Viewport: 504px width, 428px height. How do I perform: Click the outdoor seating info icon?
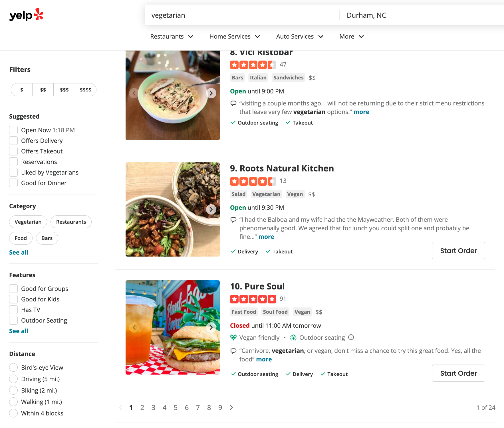(351, 337)
